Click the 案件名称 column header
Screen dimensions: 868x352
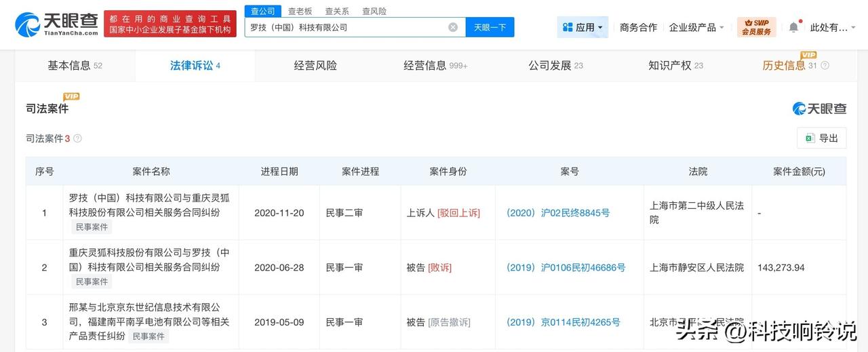point(151,172)
